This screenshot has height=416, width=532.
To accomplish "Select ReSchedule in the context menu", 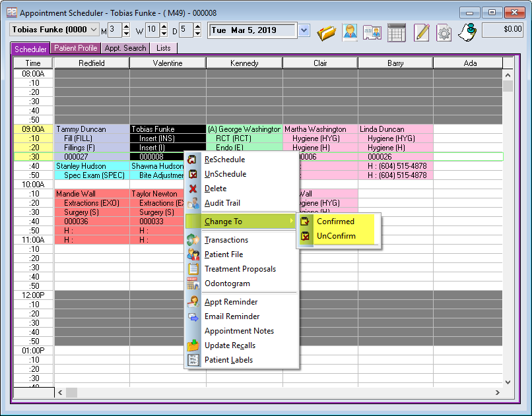I will click(224, 160).
